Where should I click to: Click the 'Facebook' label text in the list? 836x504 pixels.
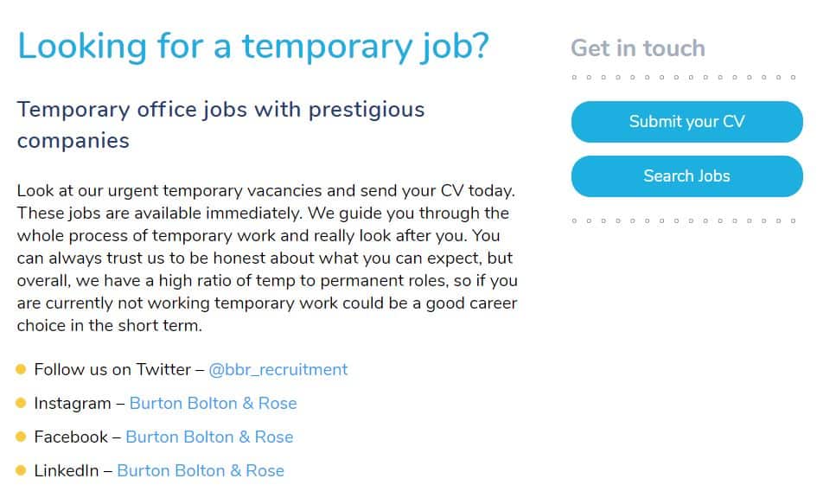coord(71,437)
